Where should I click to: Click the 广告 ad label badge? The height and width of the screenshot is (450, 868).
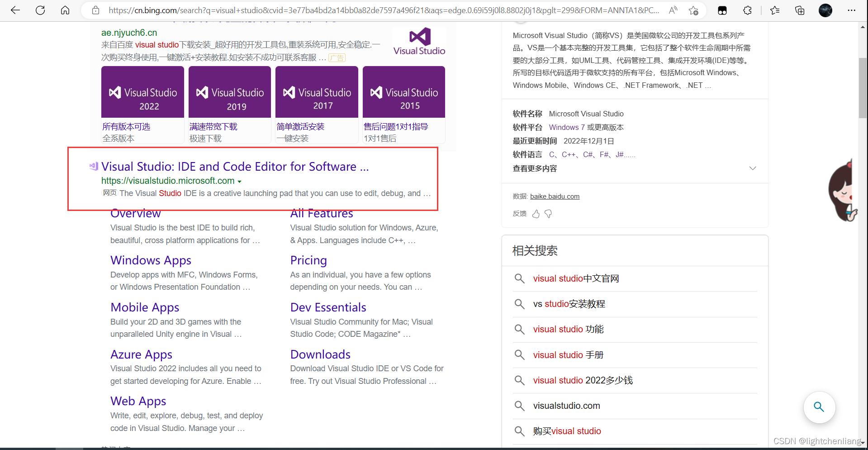(337, 58)
